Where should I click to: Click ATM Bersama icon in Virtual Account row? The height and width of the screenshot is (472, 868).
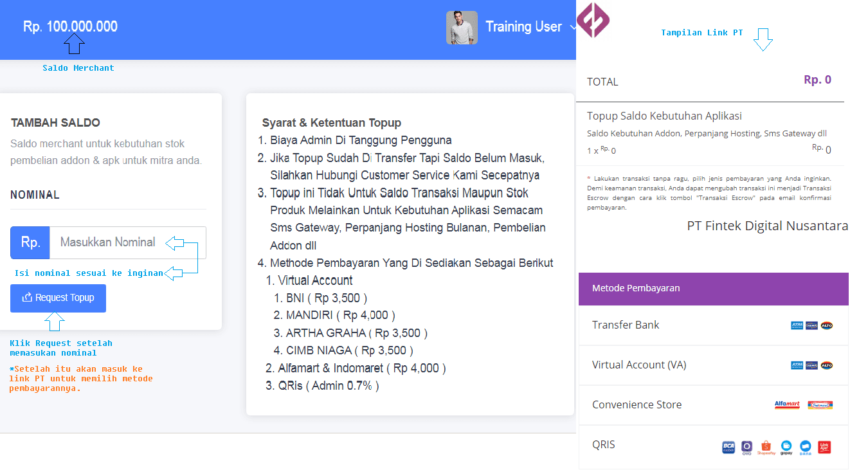tap(797, 365)
